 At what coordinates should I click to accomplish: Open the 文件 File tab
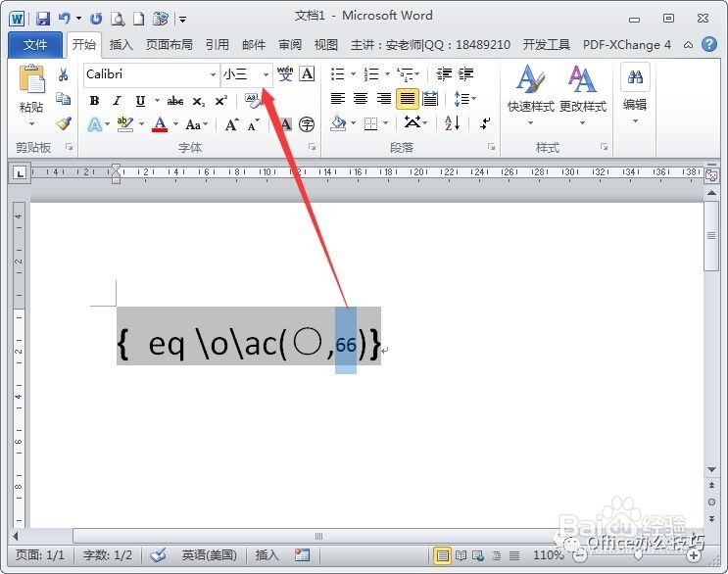click(x=35, y=44)
